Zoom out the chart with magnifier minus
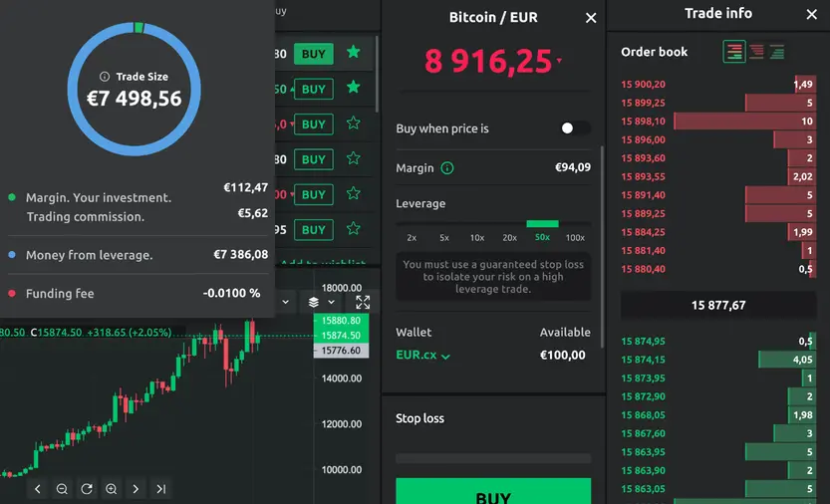Screen dimensions: 830x504 62,489
